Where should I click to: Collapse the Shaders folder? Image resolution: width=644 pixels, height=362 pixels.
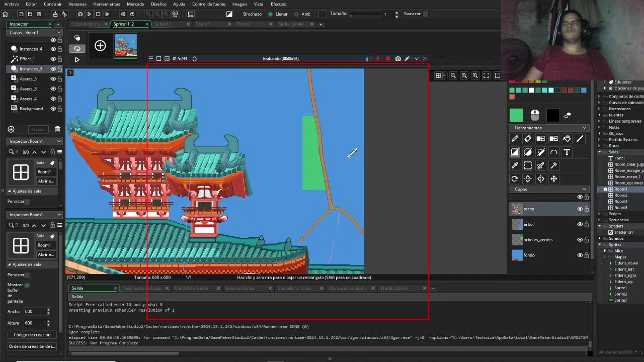pos(600,226)
